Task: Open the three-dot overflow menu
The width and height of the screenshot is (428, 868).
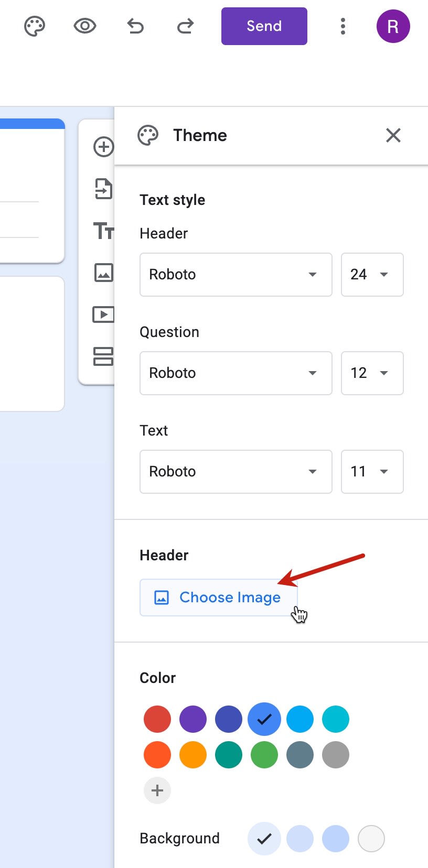Action: point(343,26)
